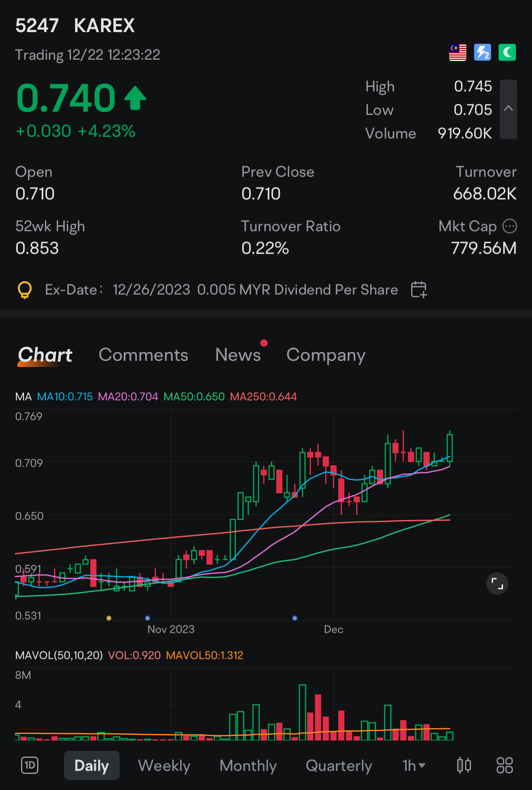The width and height of the screenshot is (532, 790).
Task: Tap the MA20:0.704 indicator label
Action: pyautogui.click(x=128, y=397)
